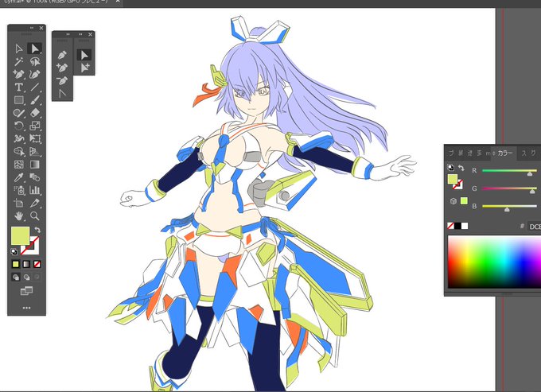The image size is (541, 392).
Task: Select the solid-arrow Selection tool in main toolbar
Action: tap(34, 49)
